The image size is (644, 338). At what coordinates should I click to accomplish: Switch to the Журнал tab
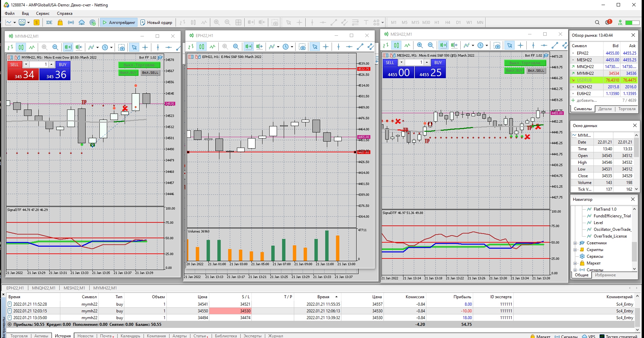tap(276, 336)
